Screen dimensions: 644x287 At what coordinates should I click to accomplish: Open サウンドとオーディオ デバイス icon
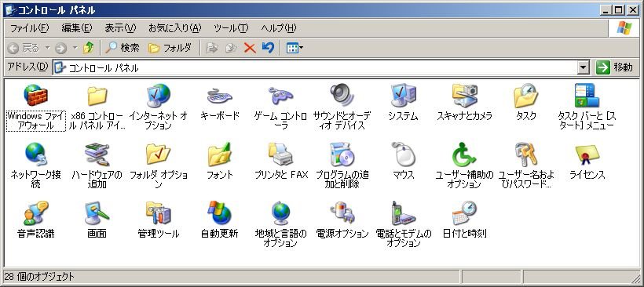342,95
